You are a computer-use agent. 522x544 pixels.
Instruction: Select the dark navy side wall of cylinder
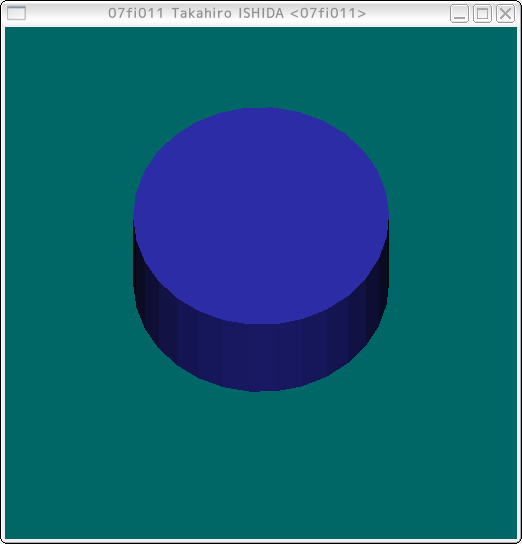coord(261,357)
